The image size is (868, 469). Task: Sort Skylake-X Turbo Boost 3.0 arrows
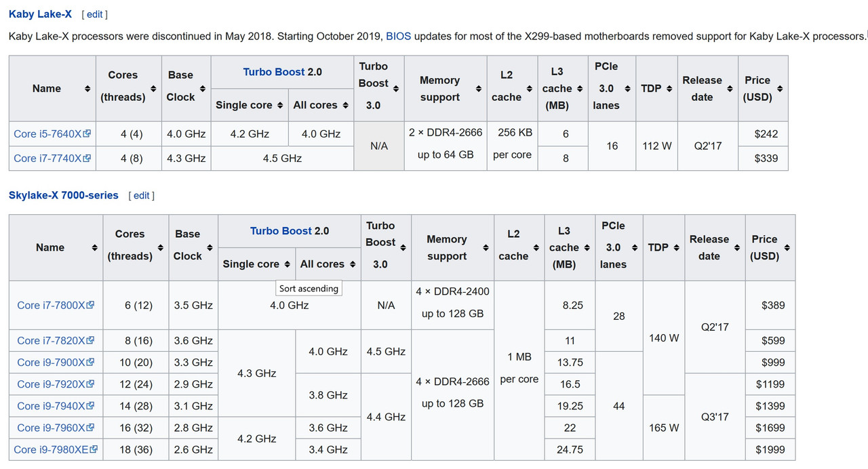(x=403, y=248)
